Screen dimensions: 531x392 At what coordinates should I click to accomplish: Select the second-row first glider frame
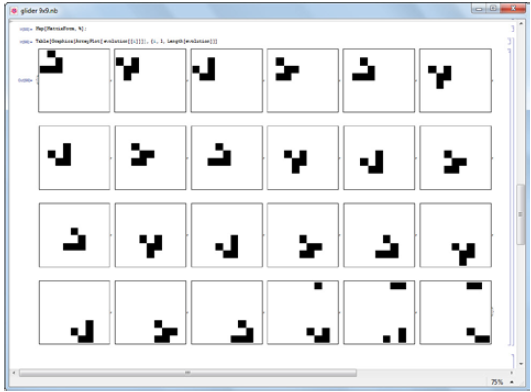click(74, 157)
